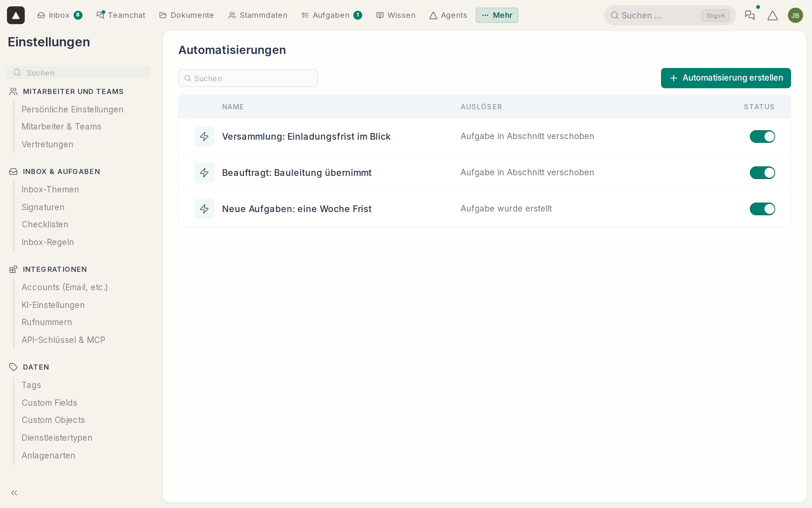Open the Inbox tab
The width and height of the screenshot is (812, 508).
point(60,15)
